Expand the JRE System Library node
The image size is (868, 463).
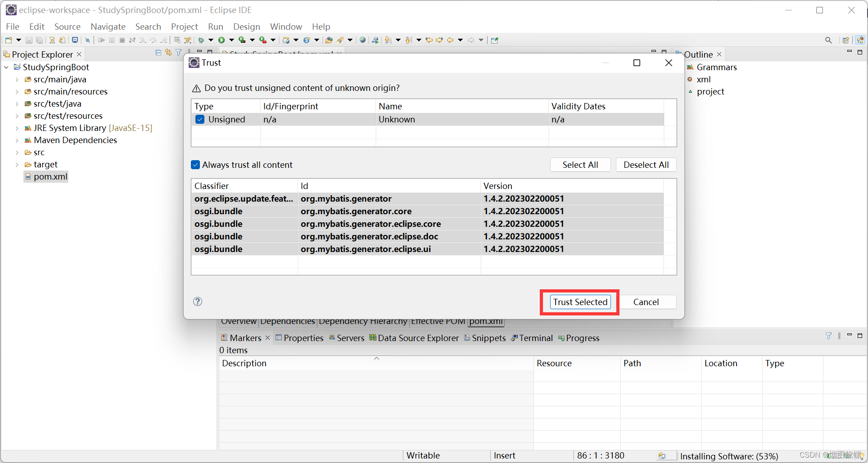pyautogui.click(x=17, y=128)
